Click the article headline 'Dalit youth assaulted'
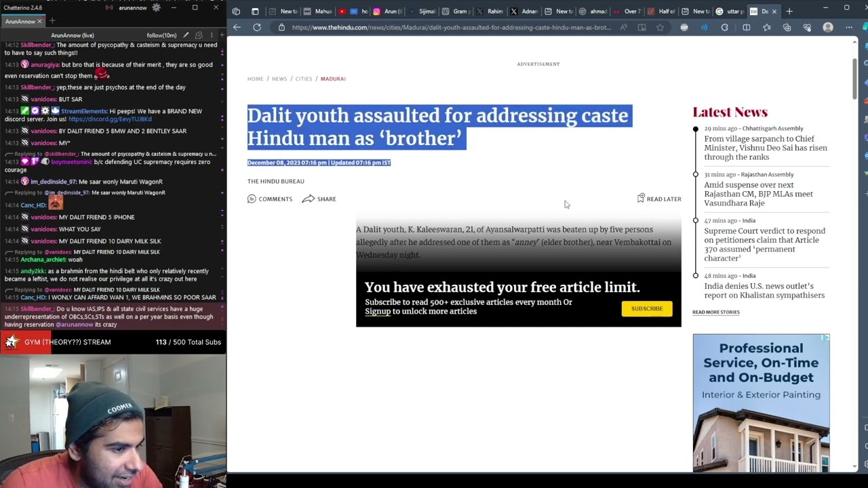The width and height of the screenshot is (868, 488). pyautogui.click(x=439, y=127)
